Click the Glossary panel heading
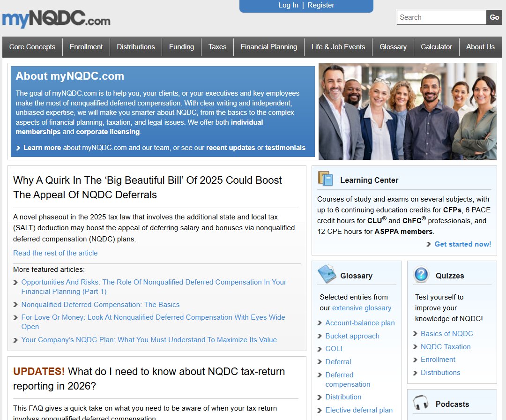The height and width of the screenshot is (420, 506). tap(356, 276)
